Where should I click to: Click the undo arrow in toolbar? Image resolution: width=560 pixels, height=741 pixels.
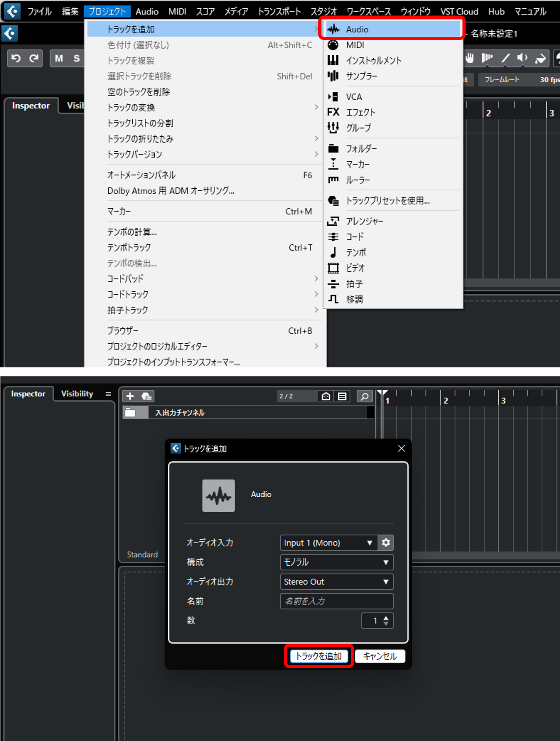(x=16, y=58)
